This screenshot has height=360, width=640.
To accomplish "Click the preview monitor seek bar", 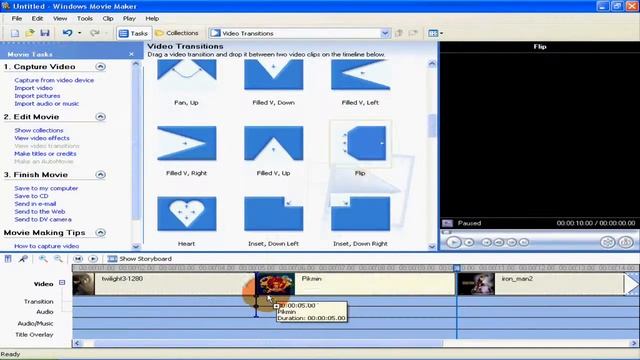I will pos(538,232).
